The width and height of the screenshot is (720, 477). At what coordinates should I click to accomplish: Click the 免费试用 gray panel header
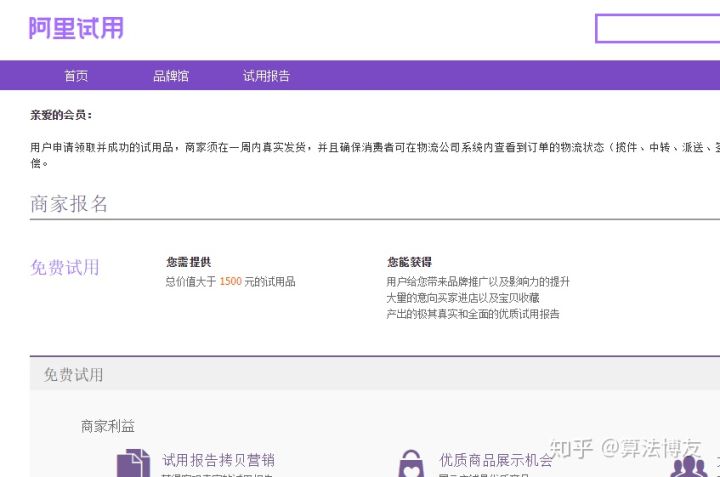pyautogui.click(x=375, y=374)
